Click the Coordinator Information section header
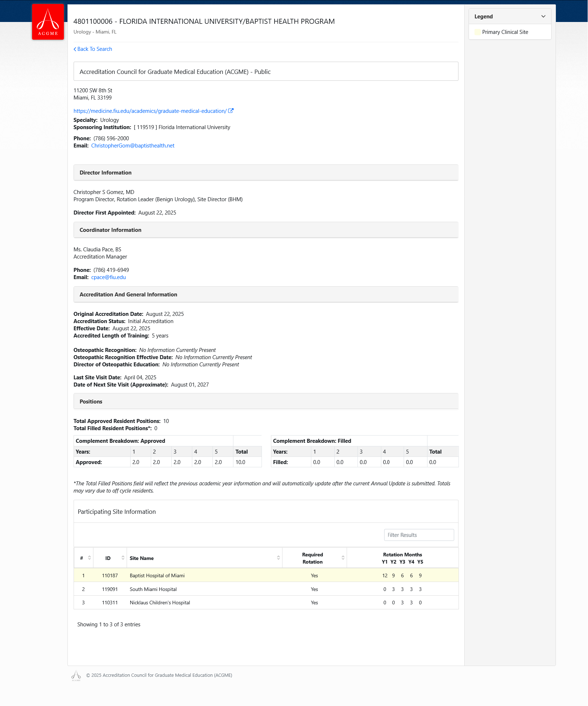 266,230
